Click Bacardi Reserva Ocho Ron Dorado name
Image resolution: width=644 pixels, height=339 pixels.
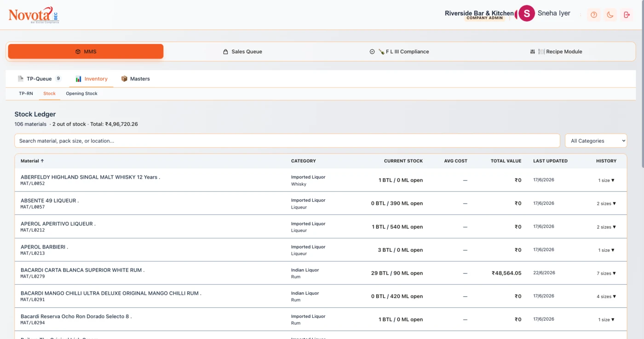click(76, 316)
